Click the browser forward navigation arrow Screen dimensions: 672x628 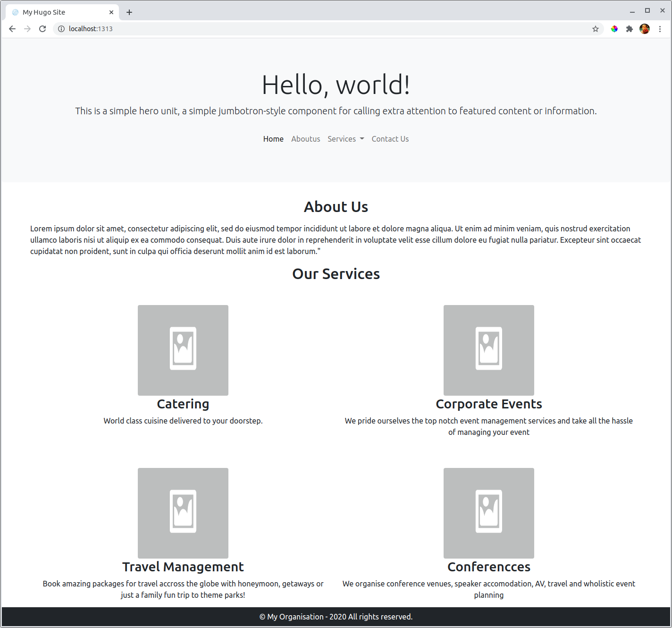[27, 29]
